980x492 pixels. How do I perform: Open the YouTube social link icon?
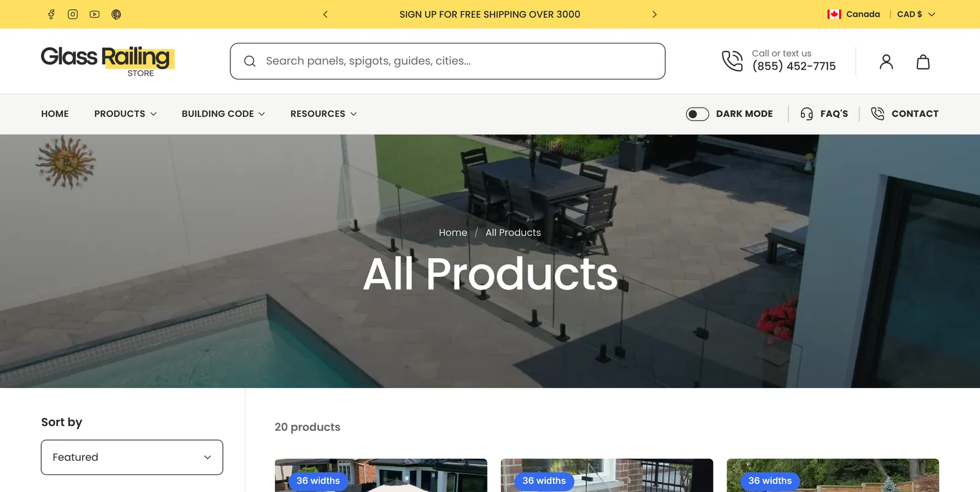[94, 14]
